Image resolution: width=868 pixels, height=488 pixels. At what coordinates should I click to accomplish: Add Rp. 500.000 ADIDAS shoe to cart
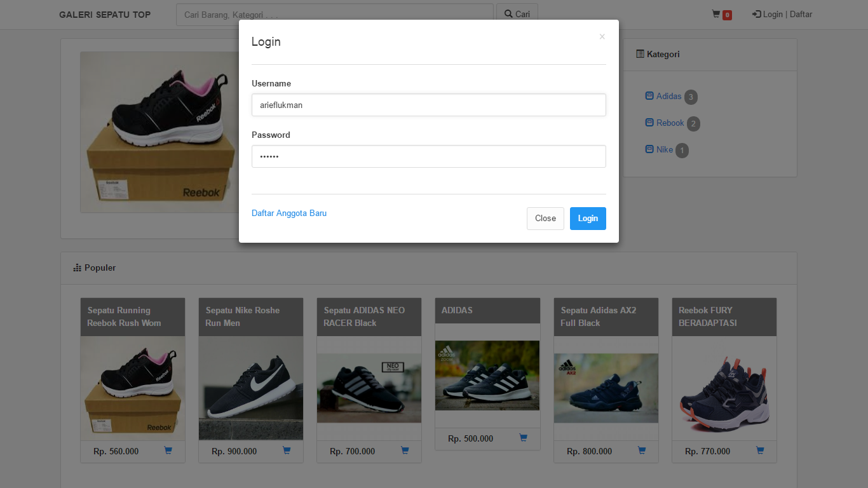[x=523, y=438]
